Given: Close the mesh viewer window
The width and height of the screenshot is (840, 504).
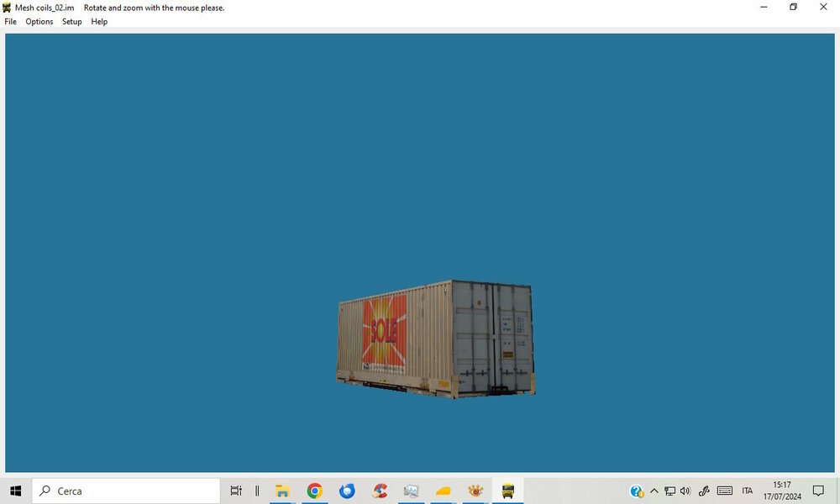Looking at the screenshot, I should click(823, 7).
